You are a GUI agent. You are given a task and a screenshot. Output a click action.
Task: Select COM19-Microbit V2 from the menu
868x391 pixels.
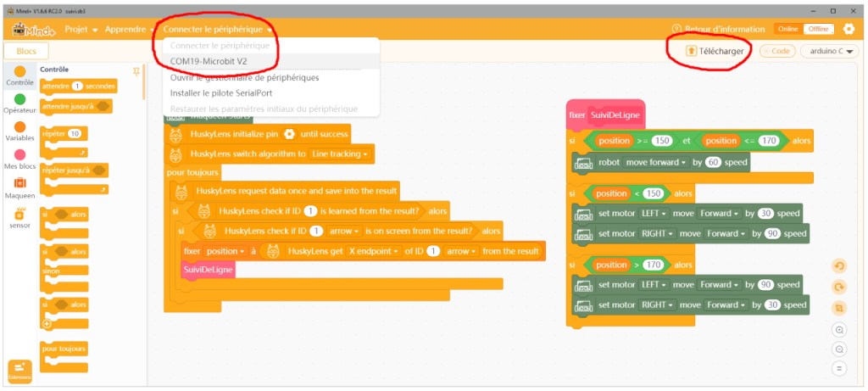pyautogui.click(x=221, y=61)
